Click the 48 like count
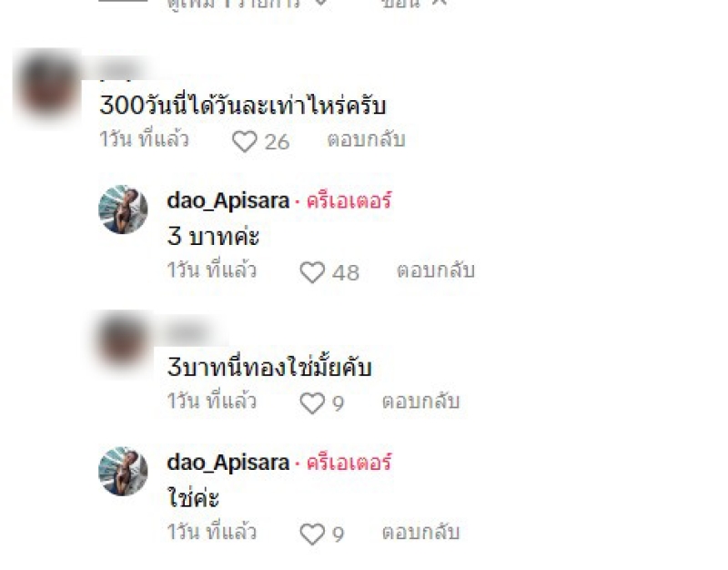The image size is (728, 570). tap(346, 272)
